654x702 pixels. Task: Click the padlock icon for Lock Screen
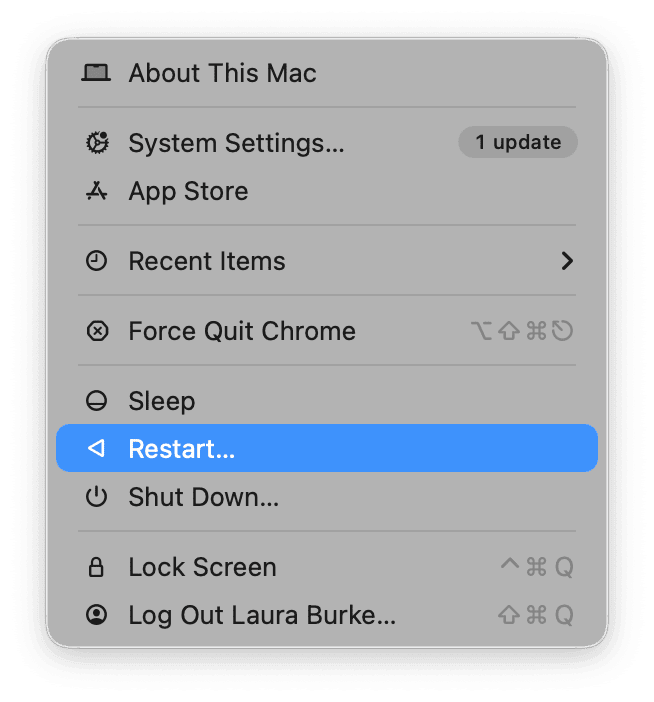click(97, 567)
